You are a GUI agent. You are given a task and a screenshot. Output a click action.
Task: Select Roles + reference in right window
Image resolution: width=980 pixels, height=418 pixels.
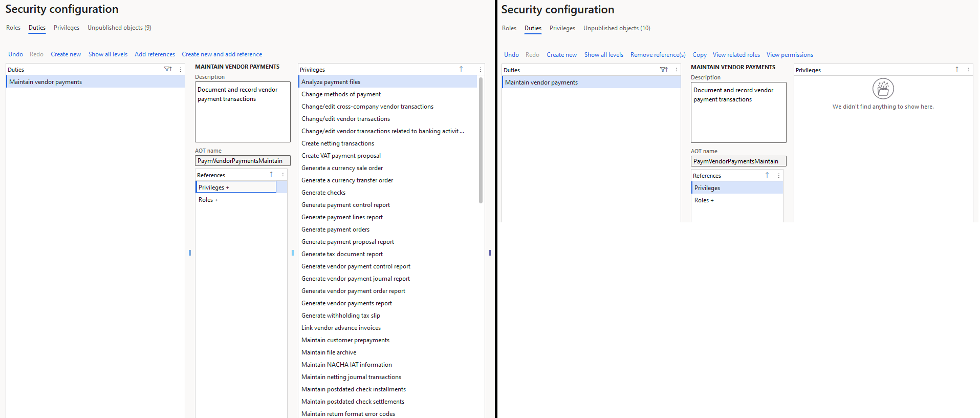737,200
